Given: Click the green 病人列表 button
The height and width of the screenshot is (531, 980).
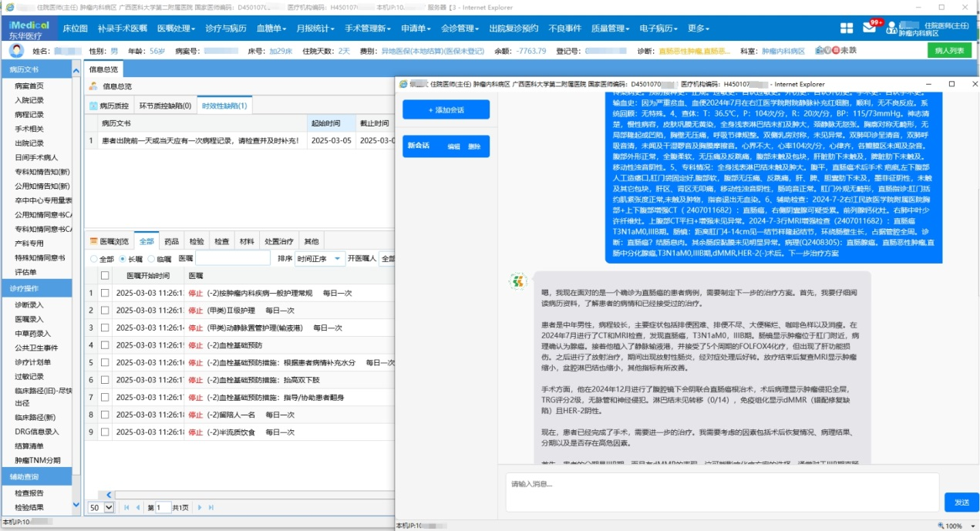Looking at the screenshot, I should (949, 51).
